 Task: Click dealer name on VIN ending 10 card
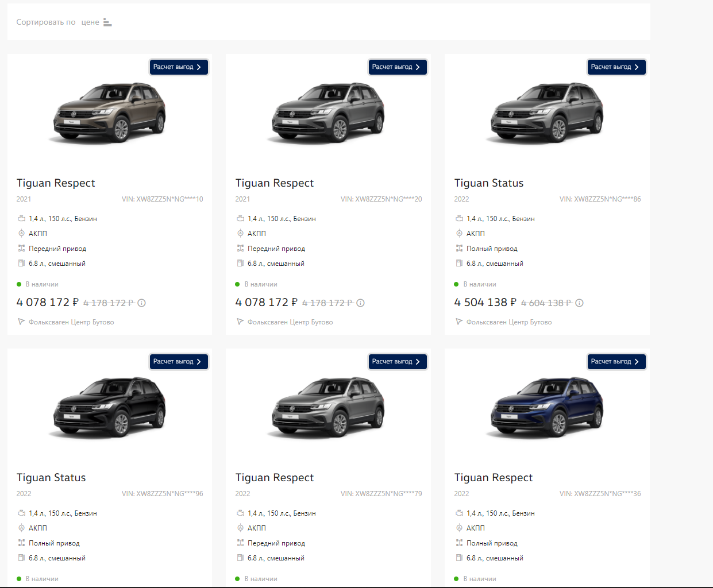(71, 322)
